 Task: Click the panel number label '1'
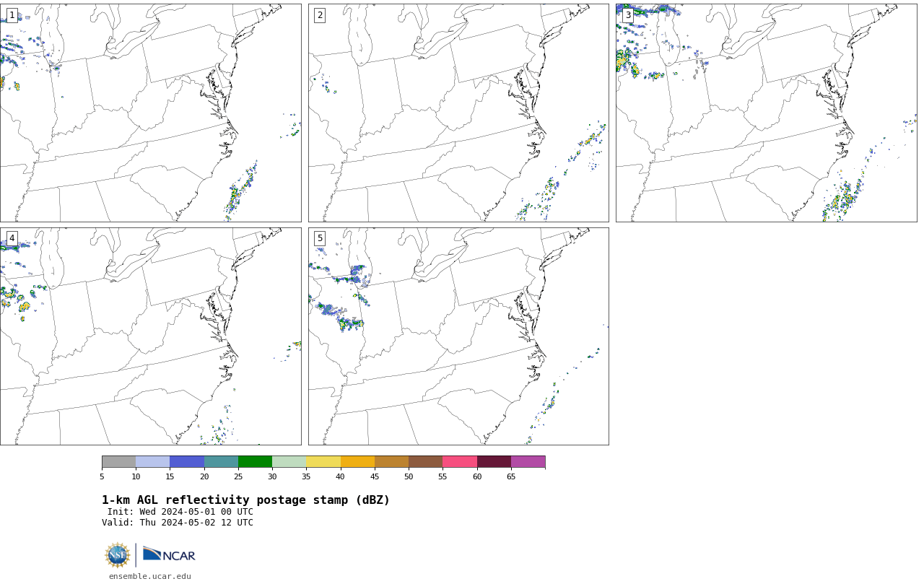[12, 15]
